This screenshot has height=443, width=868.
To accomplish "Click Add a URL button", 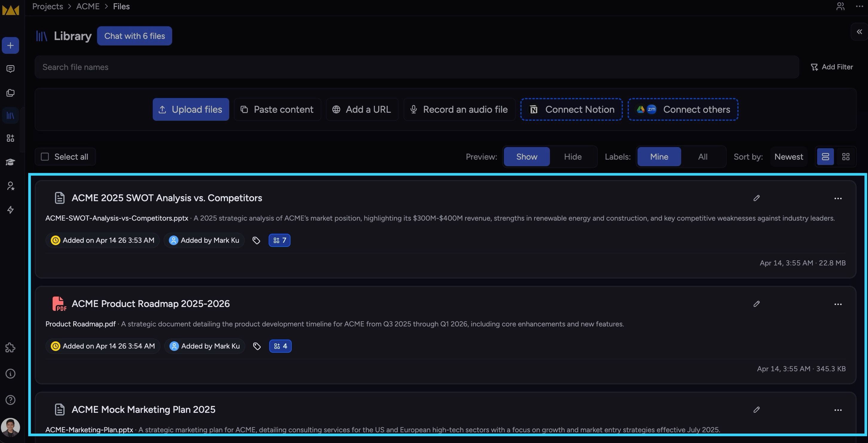I will click(x=362, y=109).
